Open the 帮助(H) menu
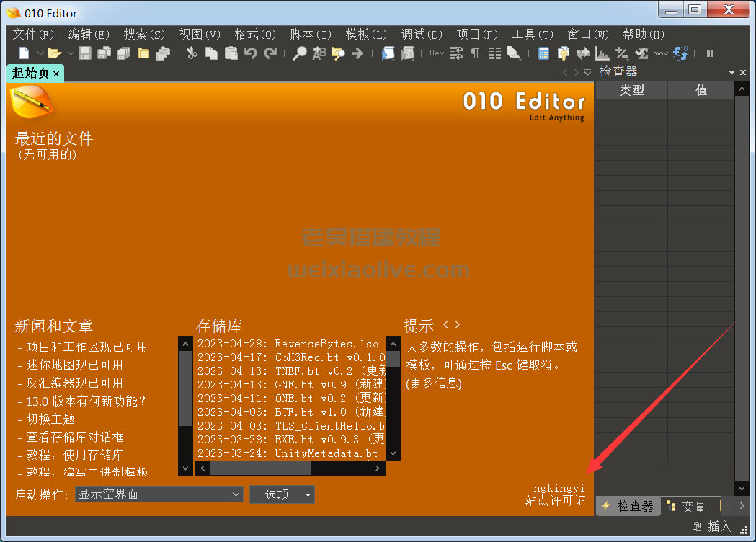Screen dimensions: 756x542 coord(643,35)
